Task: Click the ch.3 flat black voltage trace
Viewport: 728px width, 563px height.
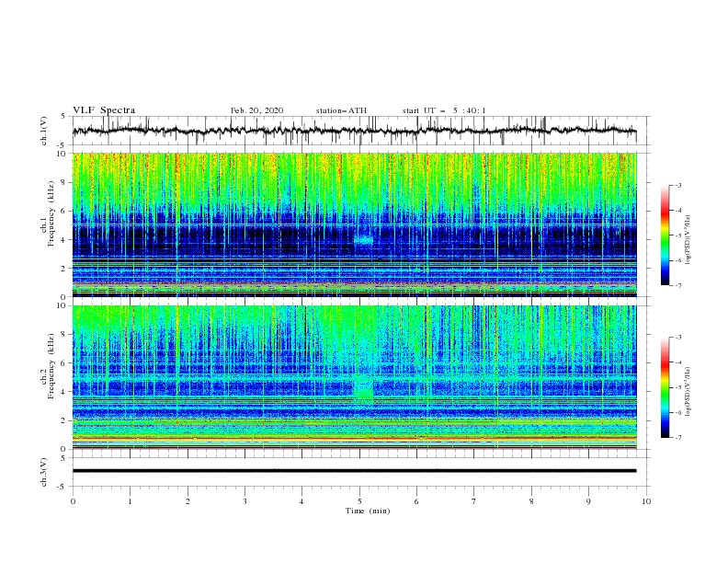Action: [354, 471]
